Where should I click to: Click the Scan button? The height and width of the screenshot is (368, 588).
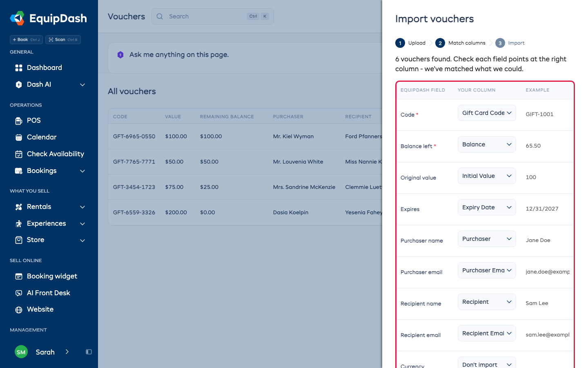pos(63,40)
